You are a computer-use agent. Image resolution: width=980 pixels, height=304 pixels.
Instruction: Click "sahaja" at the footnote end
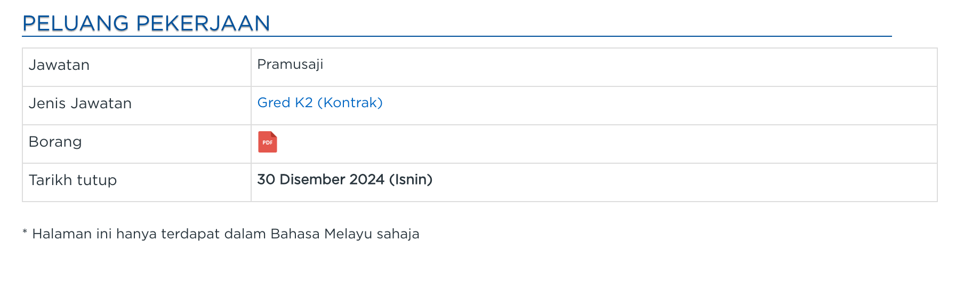(398, 234)
